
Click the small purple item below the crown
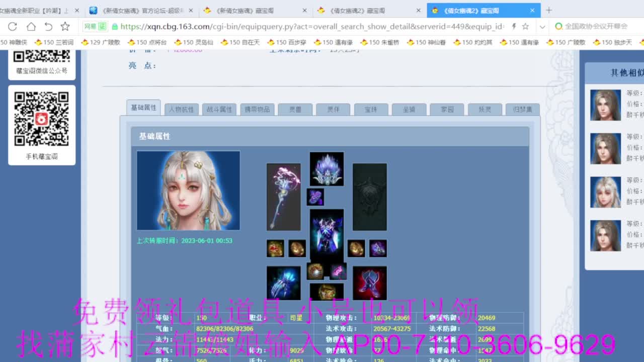pyautogui.click(x=315, y=197)
